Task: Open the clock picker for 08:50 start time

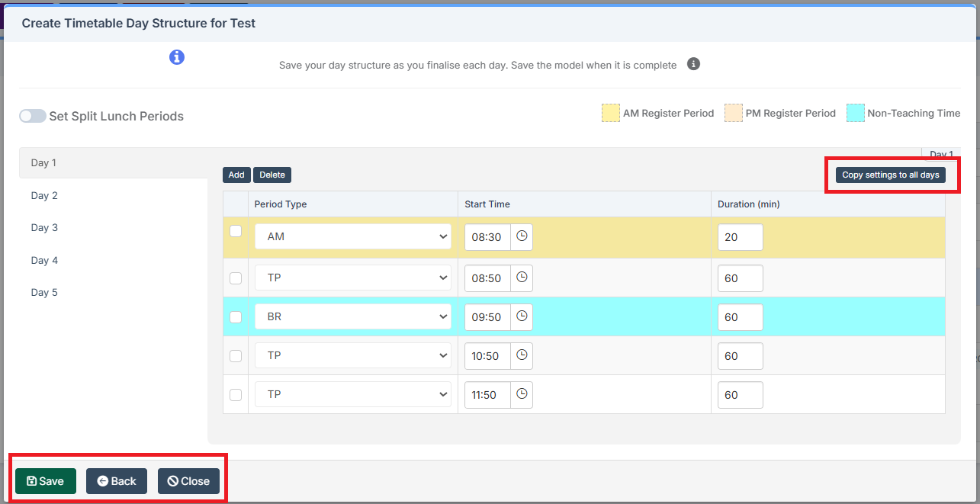Action: click(x=522, y=278)
